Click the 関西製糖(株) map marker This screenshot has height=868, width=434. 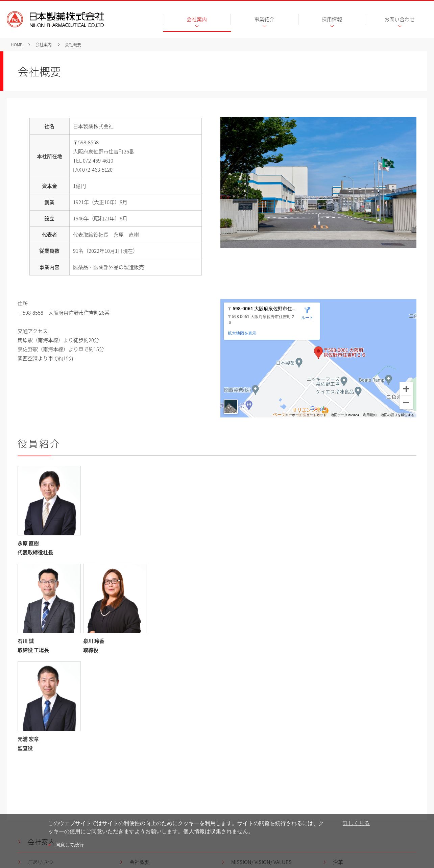(256, 390)
